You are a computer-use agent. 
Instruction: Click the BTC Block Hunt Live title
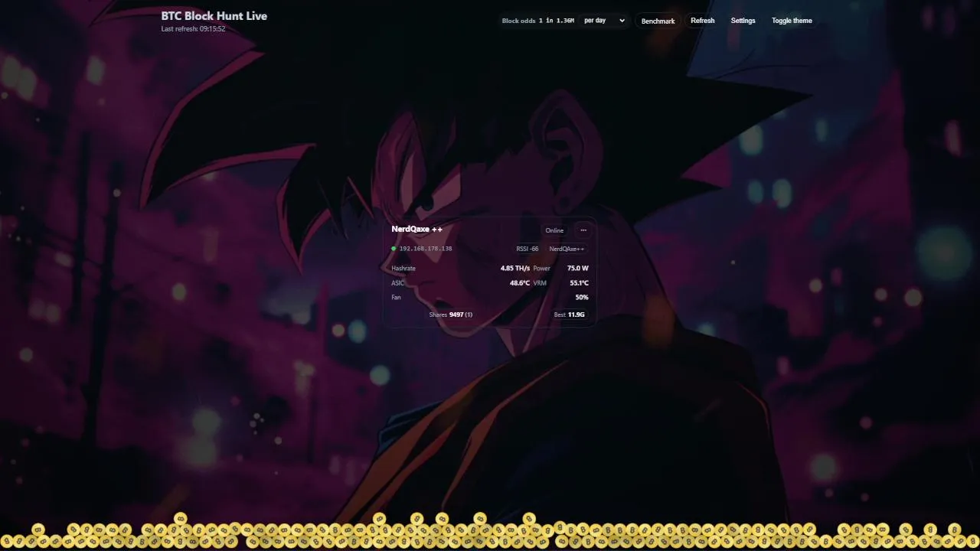click(x=214, y=15)
